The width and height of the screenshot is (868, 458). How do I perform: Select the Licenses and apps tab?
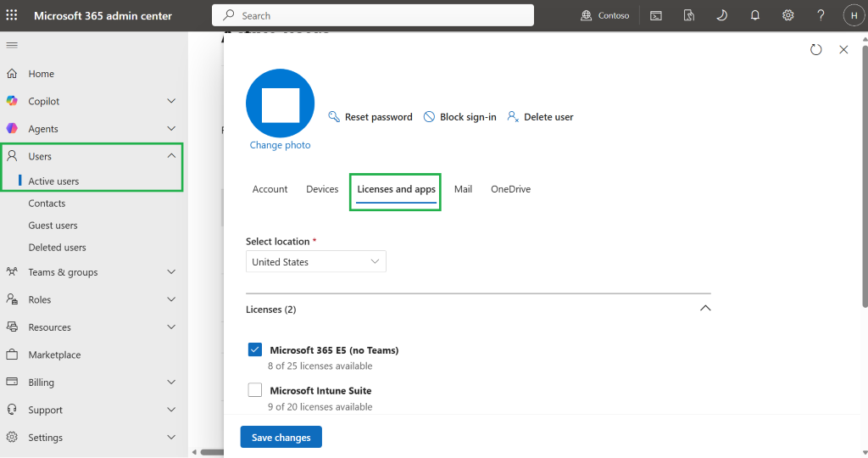[x=397, y=189]
